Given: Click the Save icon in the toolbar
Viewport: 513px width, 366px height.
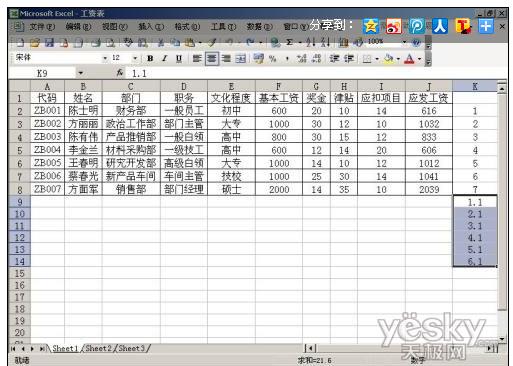Looking at the screenshot, I should tap(49, 42).
